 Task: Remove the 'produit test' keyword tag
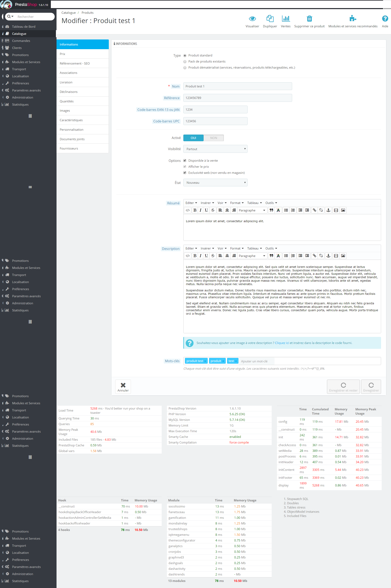click(205, 361)
